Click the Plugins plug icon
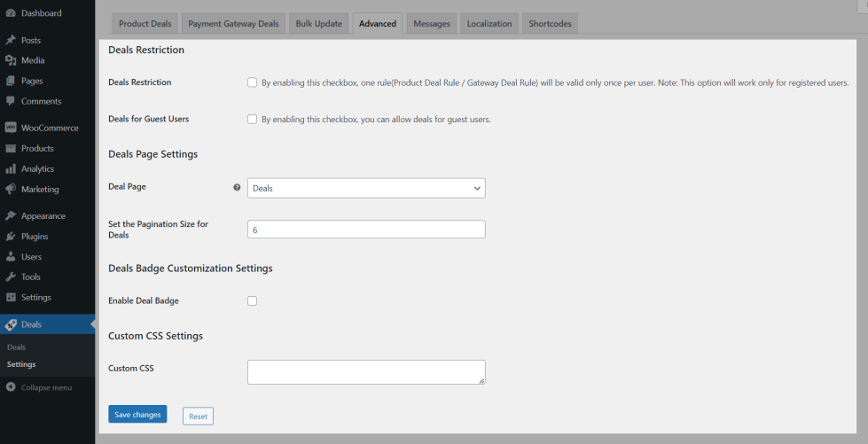Screen dimensions: 868x444 (11, 237)
